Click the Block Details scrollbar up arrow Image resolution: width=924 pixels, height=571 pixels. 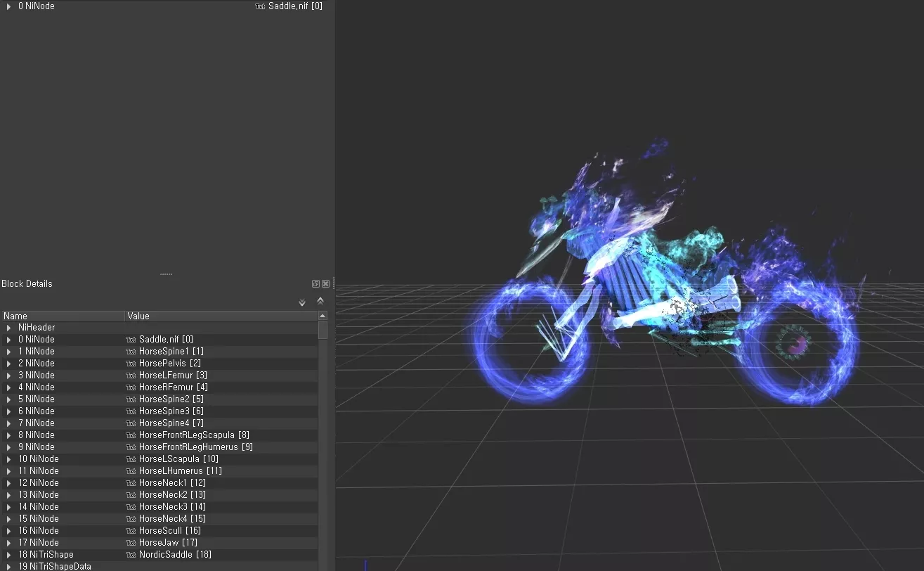click(x=323, y=316)
